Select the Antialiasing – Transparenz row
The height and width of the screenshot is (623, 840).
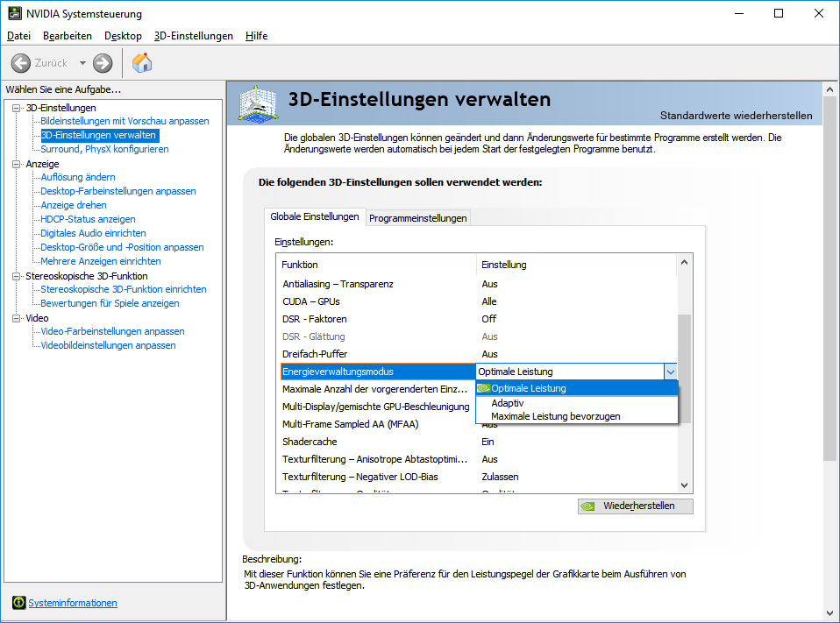click(x=477, y=284)
